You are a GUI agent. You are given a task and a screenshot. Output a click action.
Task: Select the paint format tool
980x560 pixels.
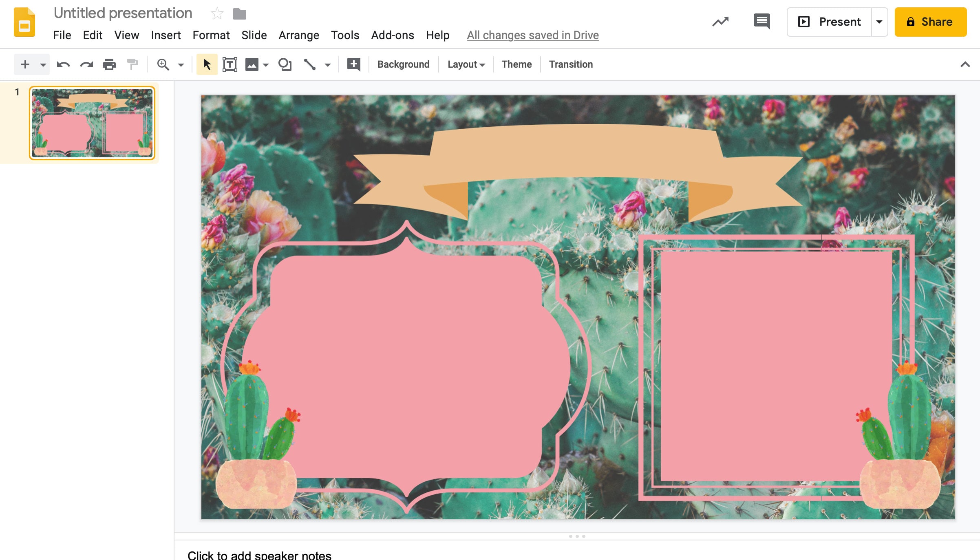click(132, 64)
